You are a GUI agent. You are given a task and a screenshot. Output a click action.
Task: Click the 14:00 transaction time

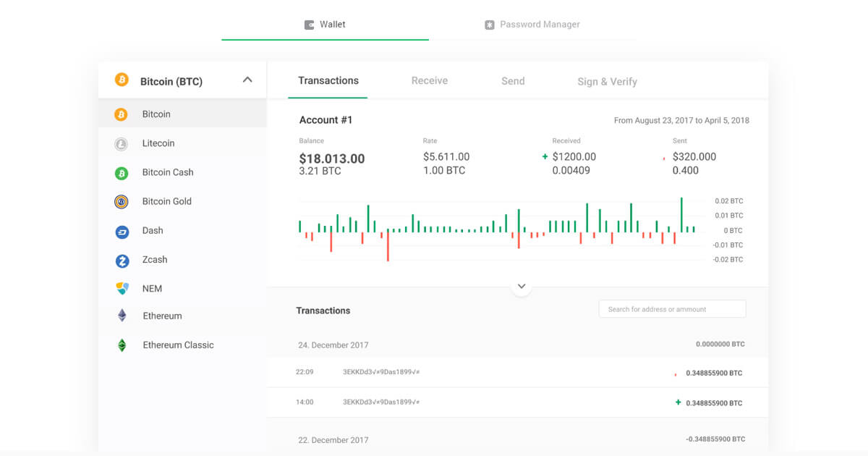click(305, 402)
